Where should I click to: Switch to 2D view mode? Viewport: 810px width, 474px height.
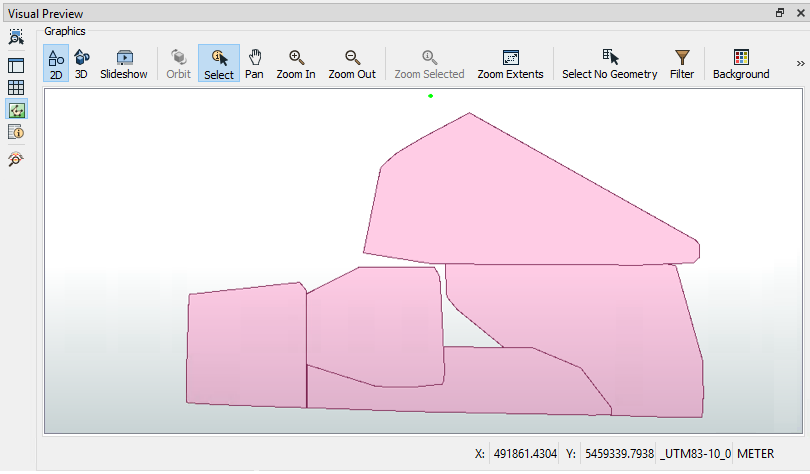(x=56, y=64)
